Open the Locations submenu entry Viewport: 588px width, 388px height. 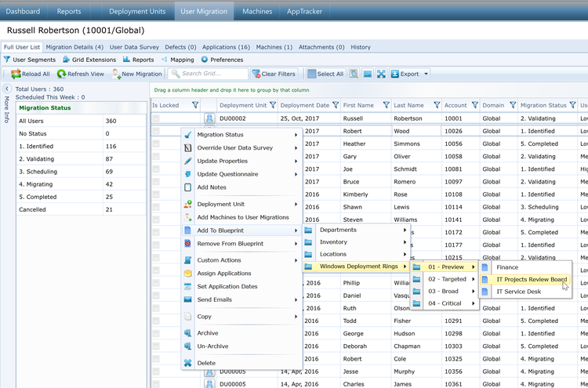pos(356,254)
